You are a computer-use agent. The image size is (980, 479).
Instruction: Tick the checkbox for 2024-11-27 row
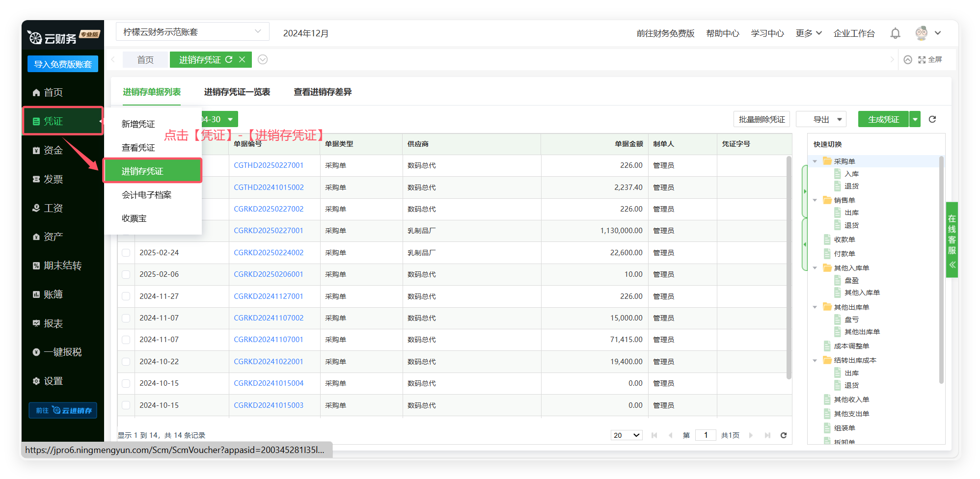[x=126, y=296]
